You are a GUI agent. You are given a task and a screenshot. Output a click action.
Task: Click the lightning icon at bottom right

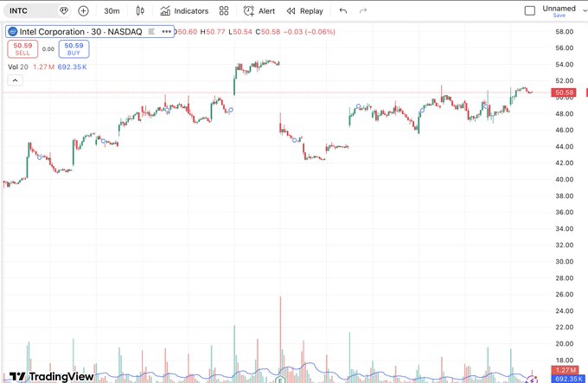(532, 380)
